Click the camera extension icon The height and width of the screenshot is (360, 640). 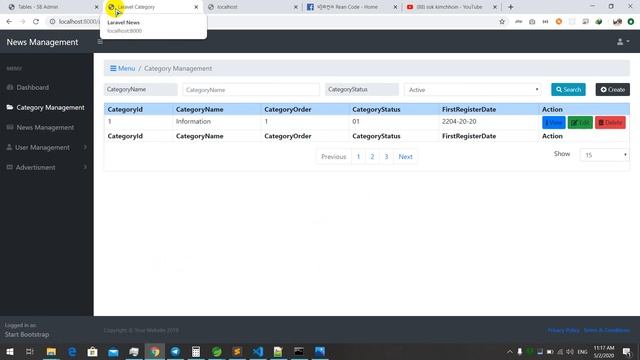(532, 22)
